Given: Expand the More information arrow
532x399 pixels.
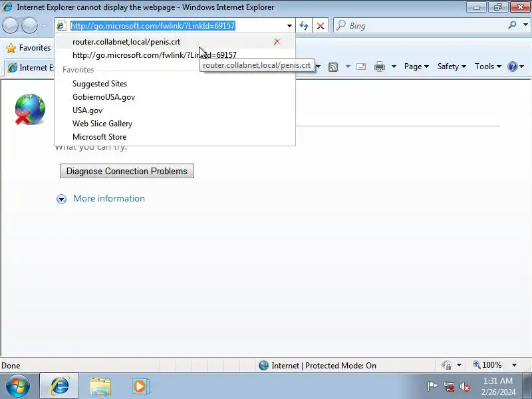Looking at the screenshot, I should 61,199.
